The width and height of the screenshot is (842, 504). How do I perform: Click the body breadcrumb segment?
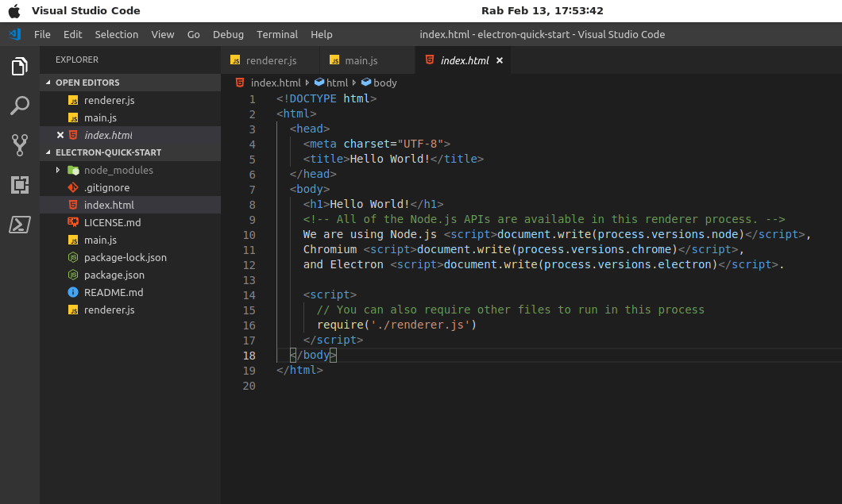coord(385,83)
